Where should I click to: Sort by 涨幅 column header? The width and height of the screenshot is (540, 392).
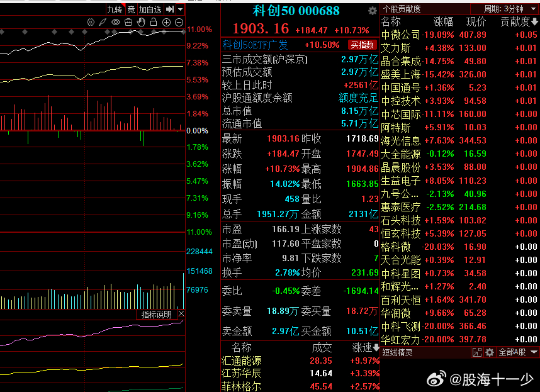[443, 22]
